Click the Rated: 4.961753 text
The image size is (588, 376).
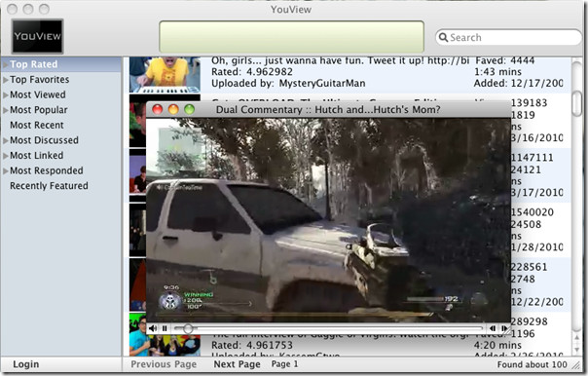pyautogui.click(x=252, y=345)
